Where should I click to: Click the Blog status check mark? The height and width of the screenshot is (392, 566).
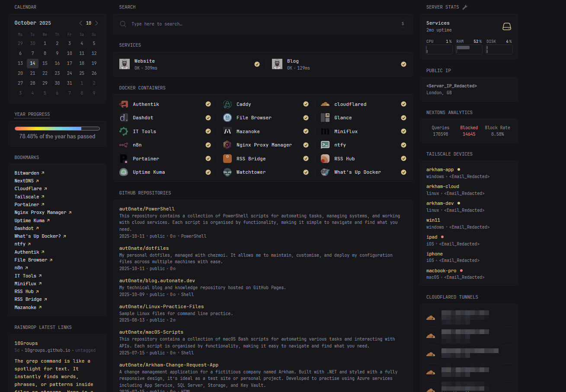tap(403, 64)
